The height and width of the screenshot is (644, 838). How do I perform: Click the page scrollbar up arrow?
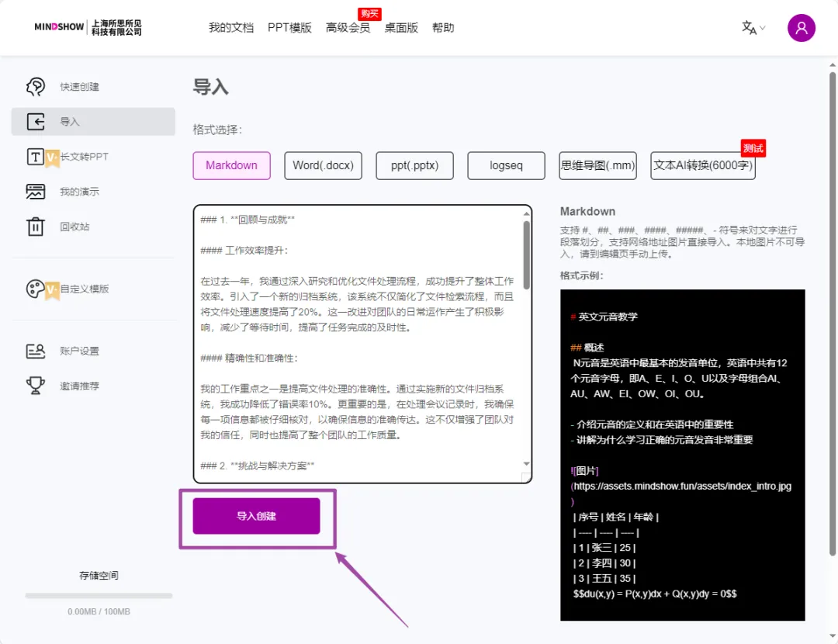(832, 64)
